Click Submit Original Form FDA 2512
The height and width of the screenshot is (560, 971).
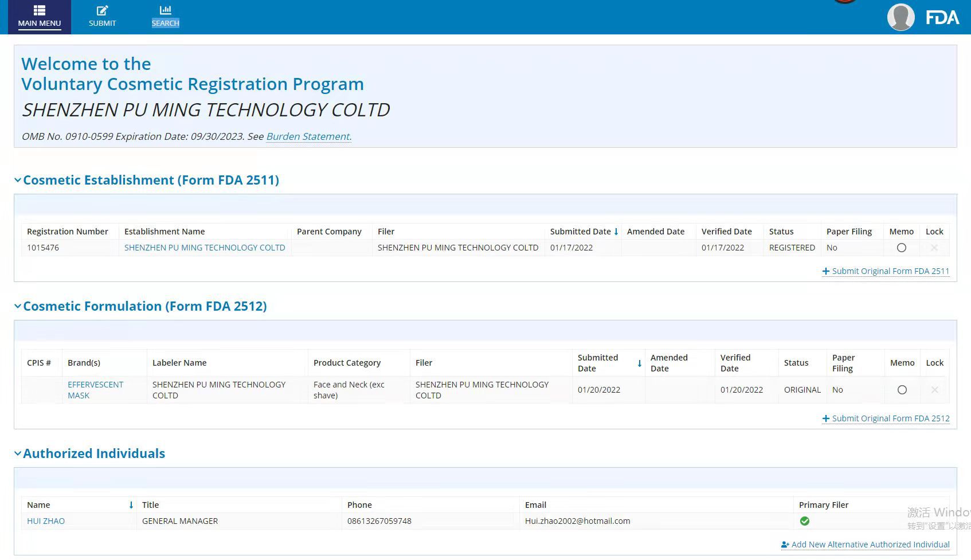coord(886,418)
